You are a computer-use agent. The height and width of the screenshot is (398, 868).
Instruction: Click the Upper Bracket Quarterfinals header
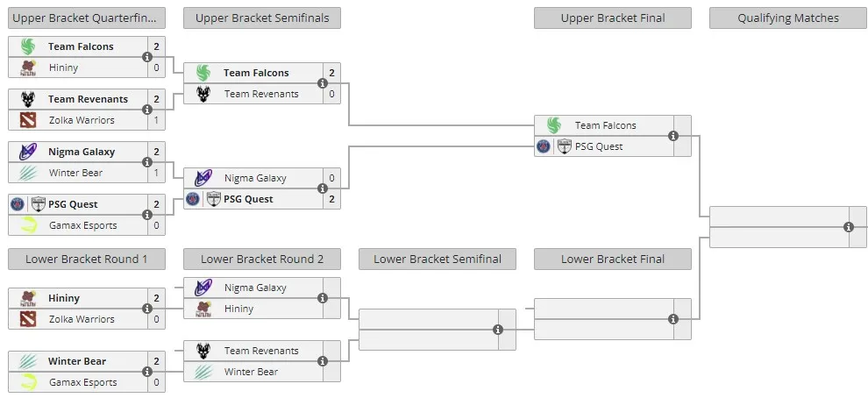pos(87,18)
